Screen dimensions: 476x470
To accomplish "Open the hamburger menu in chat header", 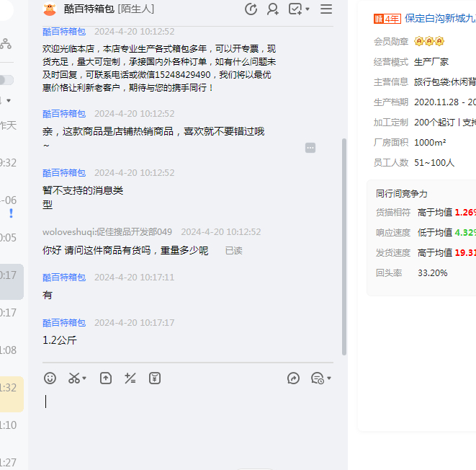I will pyautogui.click(x=326, y=9).
